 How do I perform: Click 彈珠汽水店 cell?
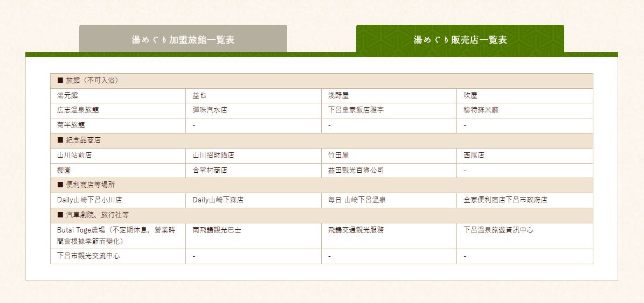coord(253,111)
